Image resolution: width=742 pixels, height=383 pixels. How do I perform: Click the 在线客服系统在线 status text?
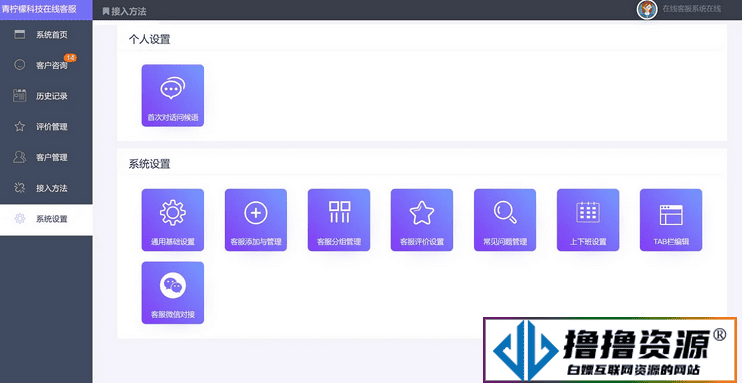(x=691, y=9)
